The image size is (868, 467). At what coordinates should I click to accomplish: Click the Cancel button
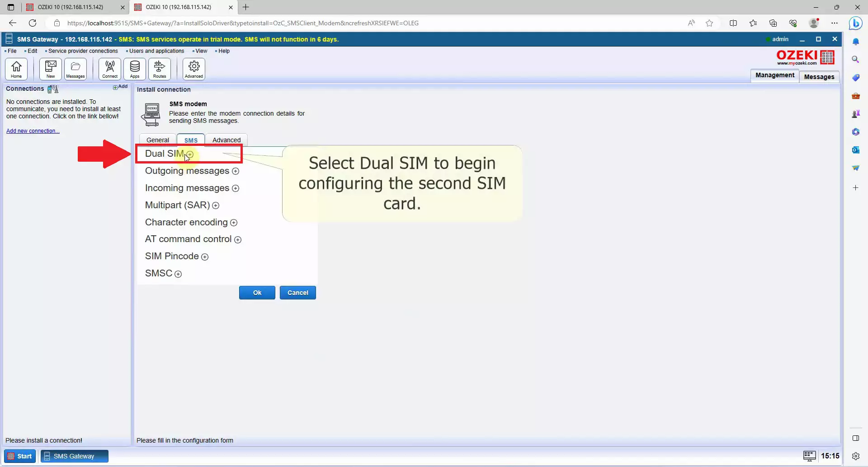(x=297, y=293)
